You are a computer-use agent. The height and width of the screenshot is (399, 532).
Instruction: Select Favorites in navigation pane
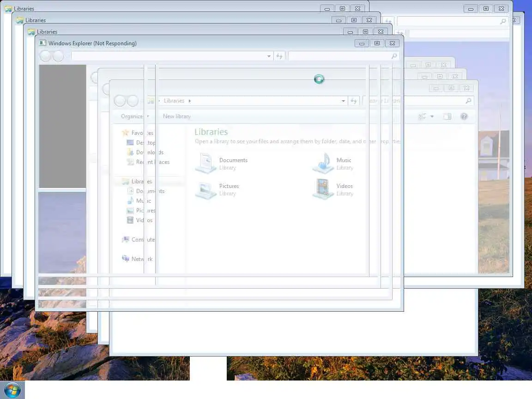pyautogui.click(x=138, y=133)
